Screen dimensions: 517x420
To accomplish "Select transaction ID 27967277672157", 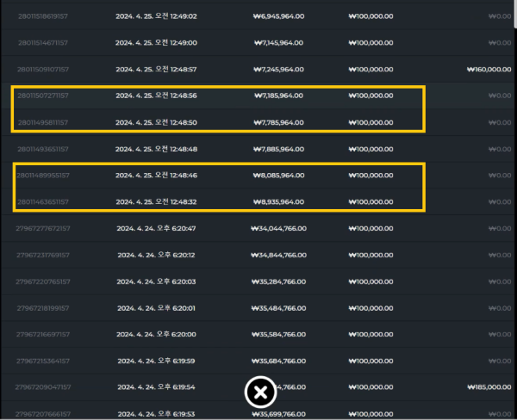I will [x=43, y=228].
